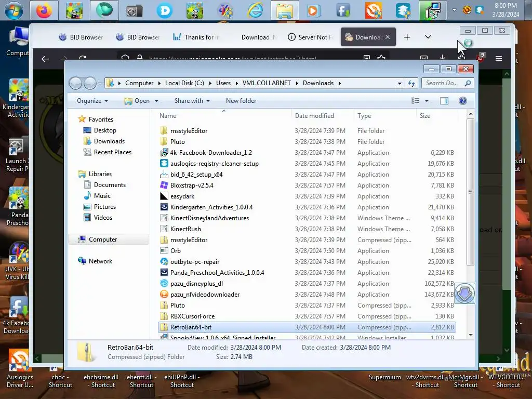List all browser tabs chevron
Viewport: 532px width, 399px height.
pos(428,37)
